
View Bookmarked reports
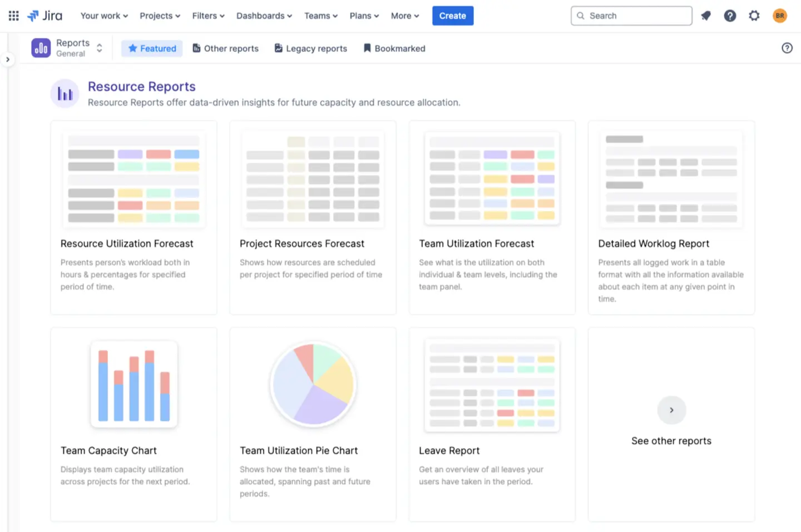tap(394, 48)
